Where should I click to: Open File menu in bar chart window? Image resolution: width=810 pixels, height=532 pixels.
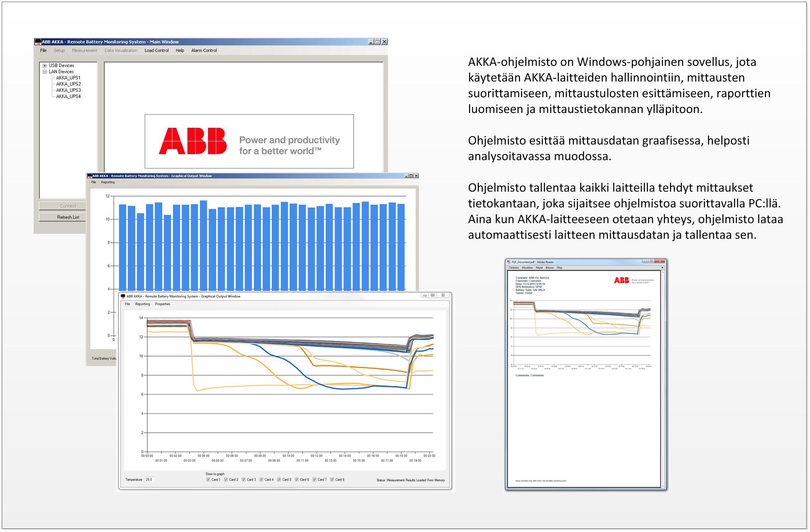pos(93,182)
